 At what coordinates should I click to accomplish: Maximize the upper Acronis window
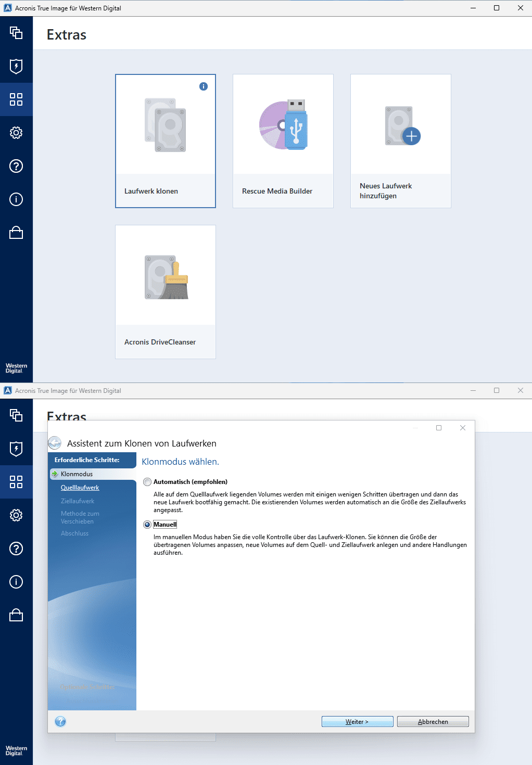(x=497, y=8)
